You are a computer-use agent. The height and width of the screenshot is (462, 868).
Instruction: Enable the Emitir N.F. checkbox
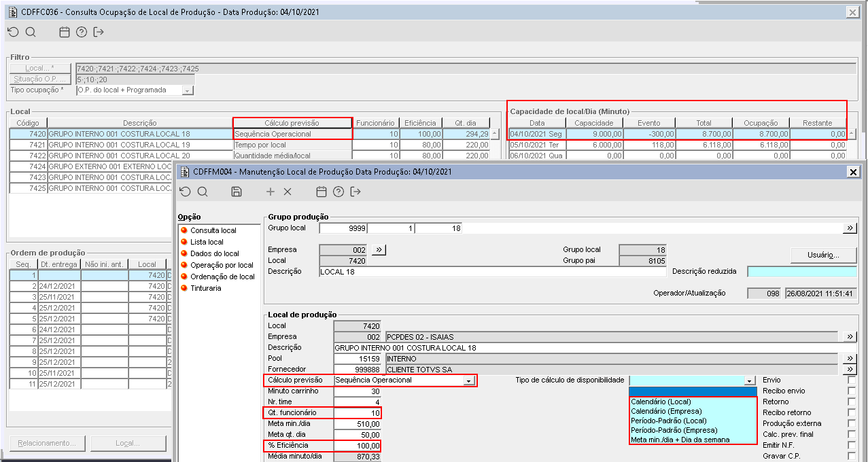click(x=852, y=445)
